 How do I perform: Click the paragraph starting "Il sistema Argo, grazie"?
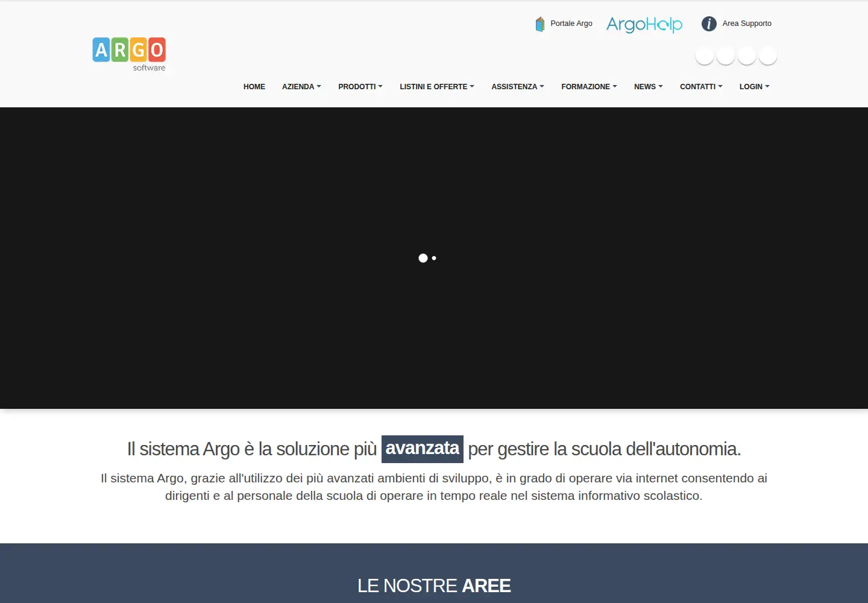[x=434, y=487]
